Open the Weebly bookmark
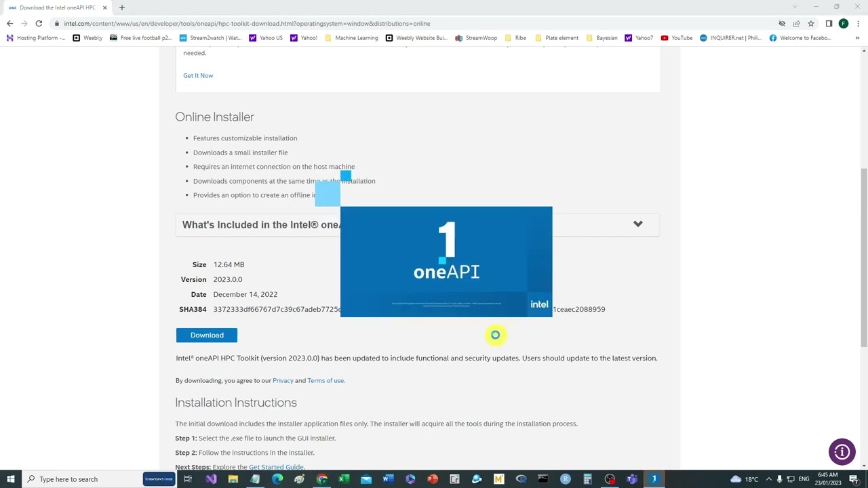The width and height of the screenshot is (868, 488). click(x=87, y=38)
